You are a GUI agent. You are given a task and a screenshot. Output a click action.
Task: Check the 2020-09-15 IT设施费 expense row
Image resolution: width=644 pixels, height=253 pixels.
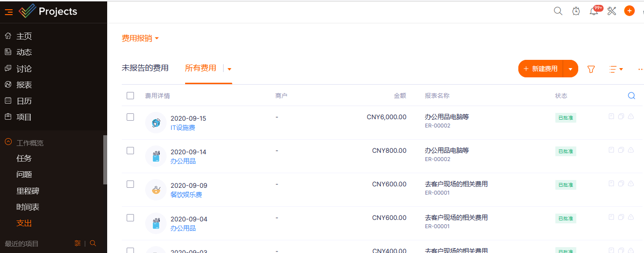[130, 117]
